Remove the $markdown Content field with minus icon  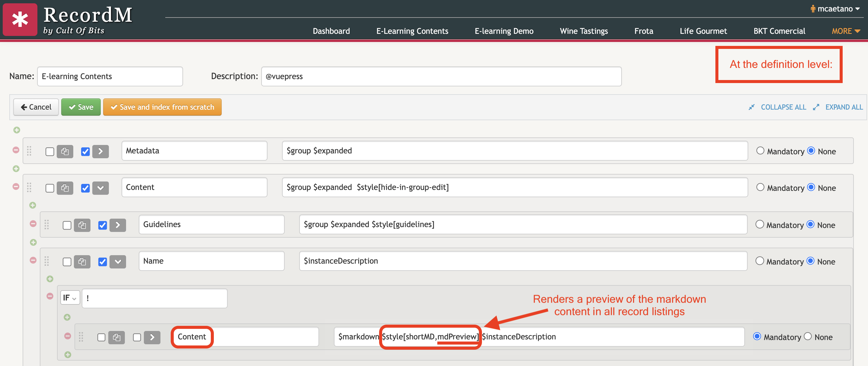pyautogui.click(x=67, y=336)
